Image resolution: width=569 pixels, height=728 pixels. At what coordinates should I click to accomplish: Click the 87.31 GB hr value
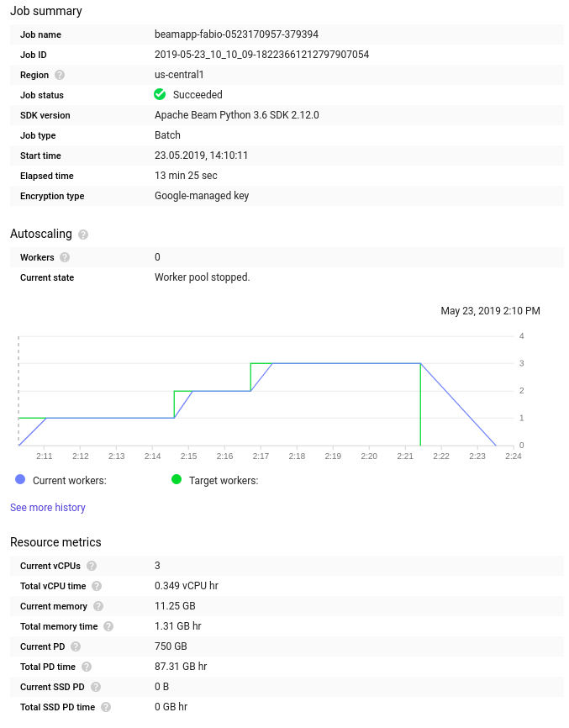(181, 667)
